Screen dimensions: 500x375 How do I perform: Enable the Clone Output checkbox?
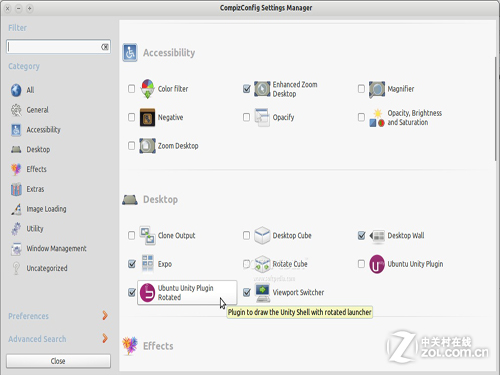click(x=131, y=236)
